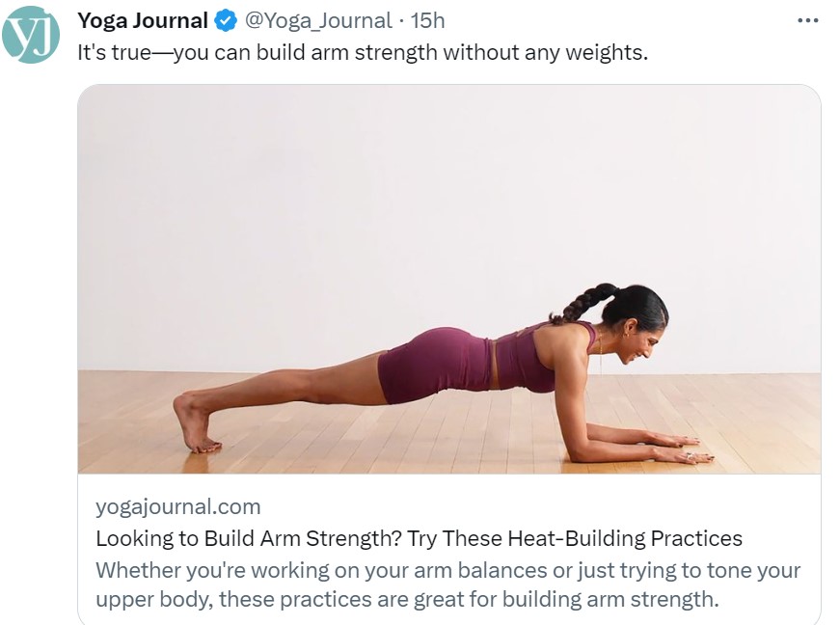Open the tweet via the 15h timestamp
The image size is (840, 625).
click(x=427, y=20)
